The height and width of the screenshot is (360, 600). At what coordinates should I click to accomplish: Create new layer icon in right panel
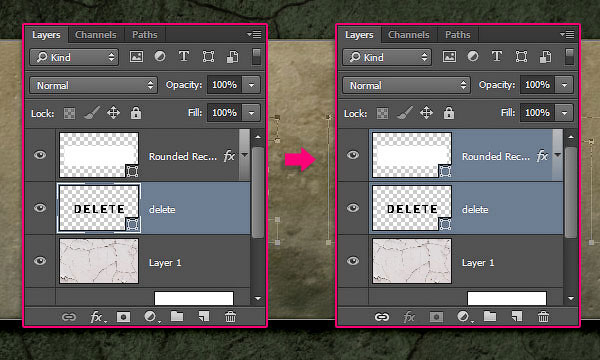pyautogui.click(x=517, y=317)
